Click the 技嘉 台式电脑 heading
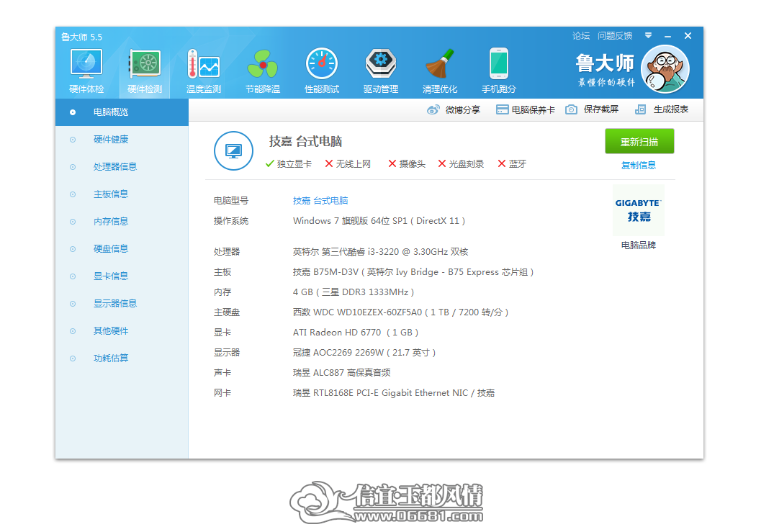 tap(305, 142)
